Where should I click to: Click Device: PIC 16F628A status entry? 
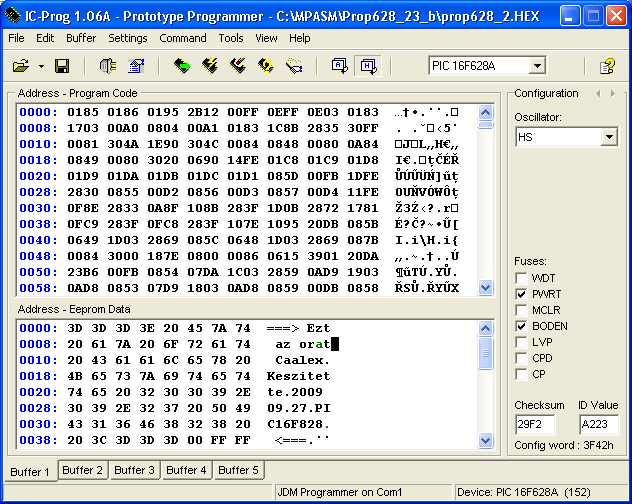(x=524, y=492)
